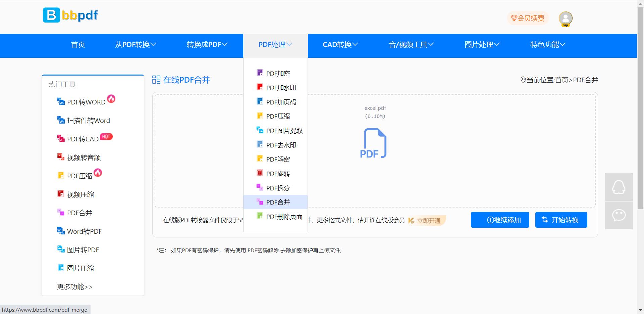The width and height of the screenshot is (644, 314).
Task: Click PDF加页码 icon in dropdown menu
Action: pos(260,101)
